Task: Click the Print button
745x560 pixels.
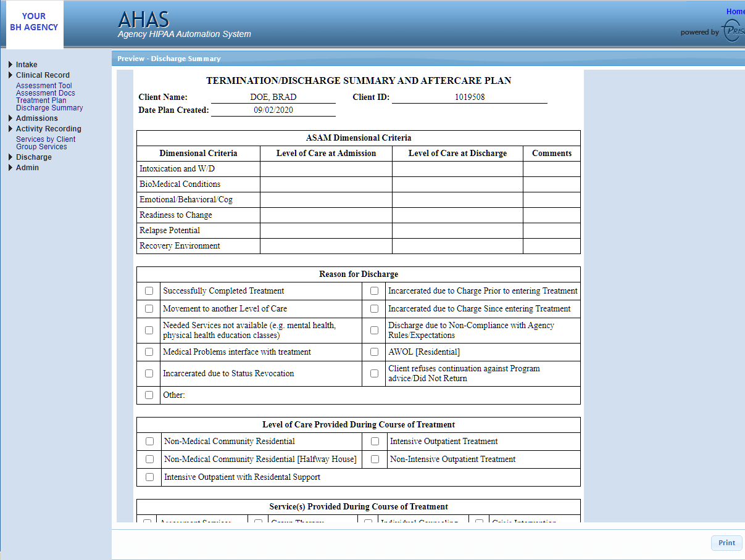Action: pyautogui.click(x=726, y=543)
